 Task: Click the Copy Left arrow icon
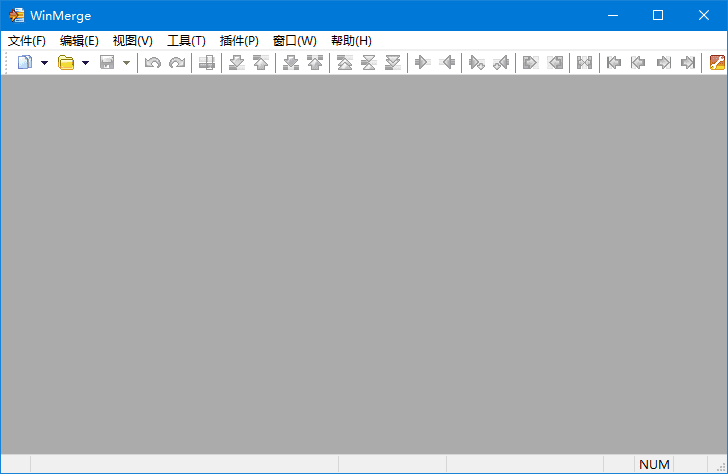coord(447,63)
